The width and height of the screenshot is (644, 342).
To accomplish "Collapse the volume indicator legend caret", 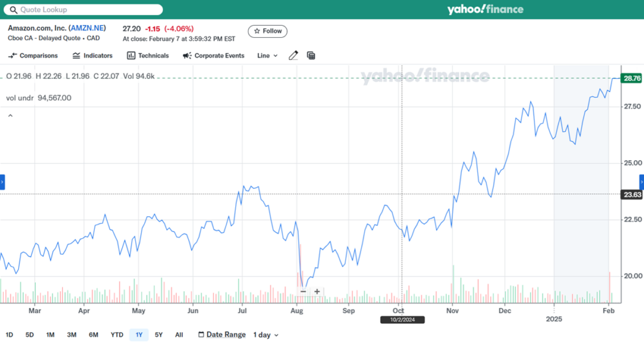I will tap(10, 116).
